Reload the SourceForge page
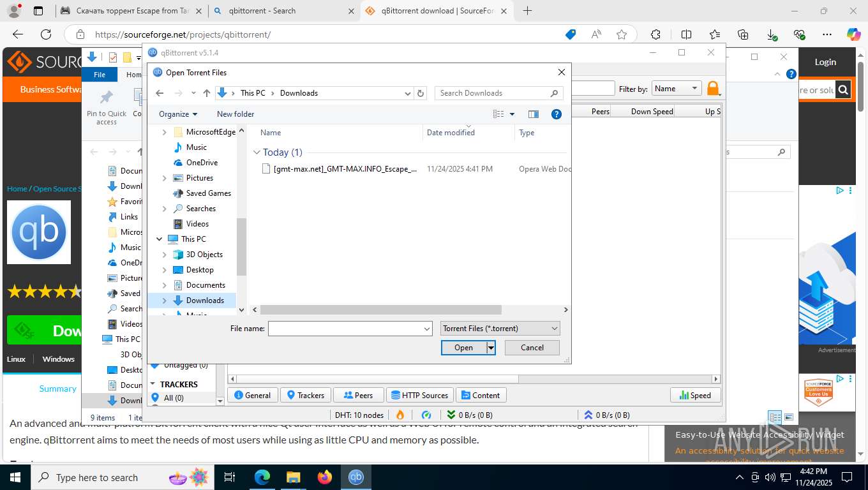The width and height of the screenshot is (868, 490). point(46,34)
